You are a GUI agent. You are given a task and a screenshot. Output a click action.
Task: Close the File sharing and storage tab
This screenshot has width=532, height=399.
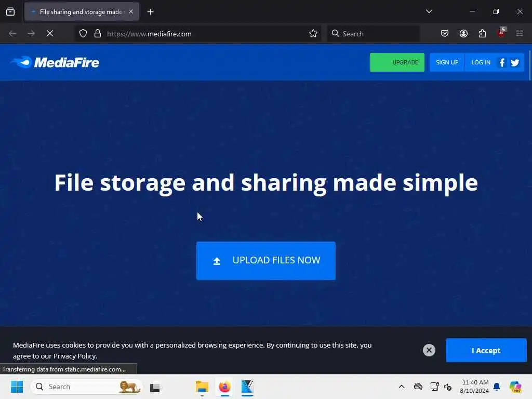click(x=131, y=11)
